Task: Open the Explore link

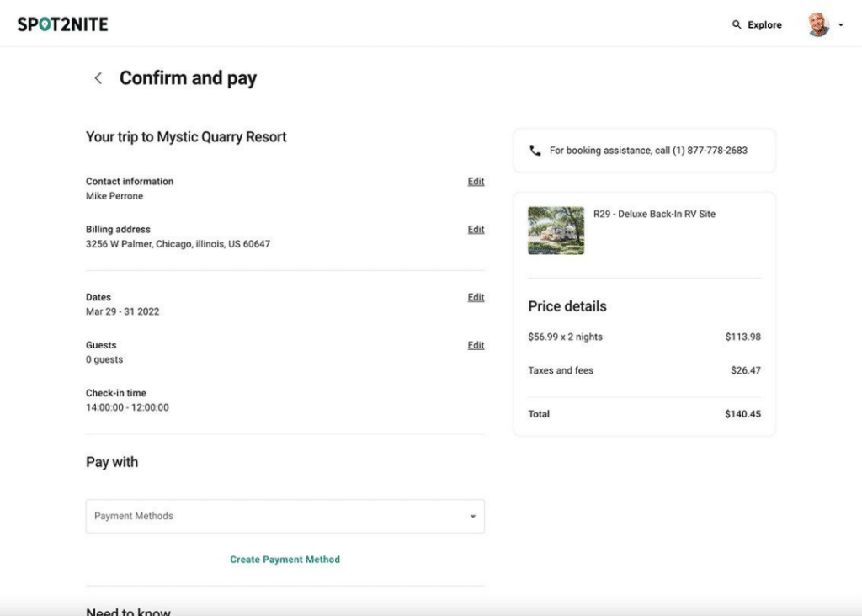Action: coord(764,24)
